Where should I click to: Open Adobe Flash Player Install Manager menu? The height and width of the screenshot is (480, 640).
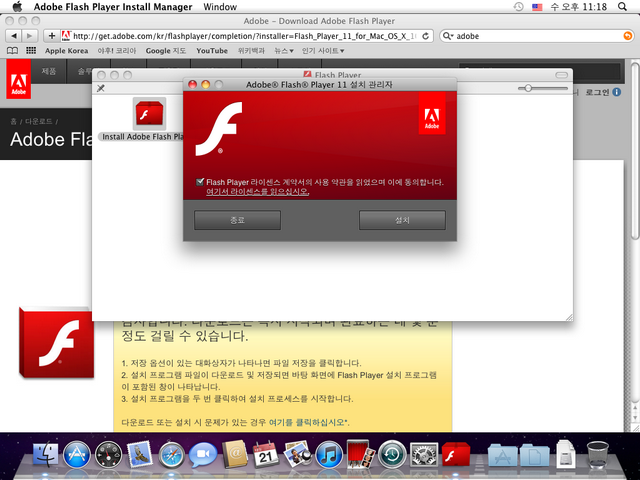113,7
